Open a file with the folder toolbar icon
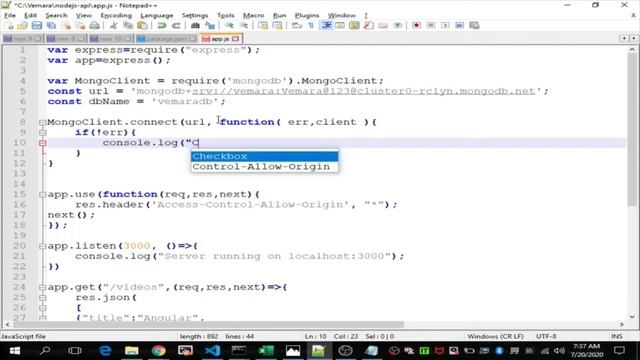The height and width of the screenshot is (360, 640). tap(22, 26)
